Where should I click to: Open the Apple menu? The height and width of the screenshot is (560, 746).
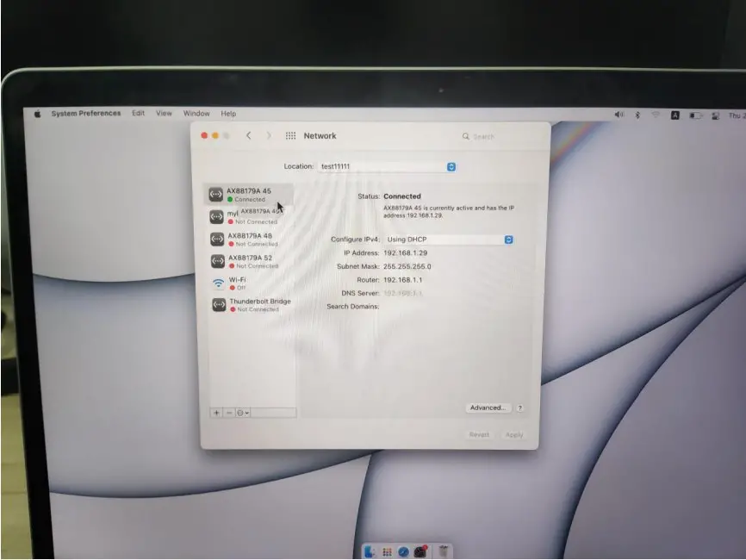[x=37, y=114]
